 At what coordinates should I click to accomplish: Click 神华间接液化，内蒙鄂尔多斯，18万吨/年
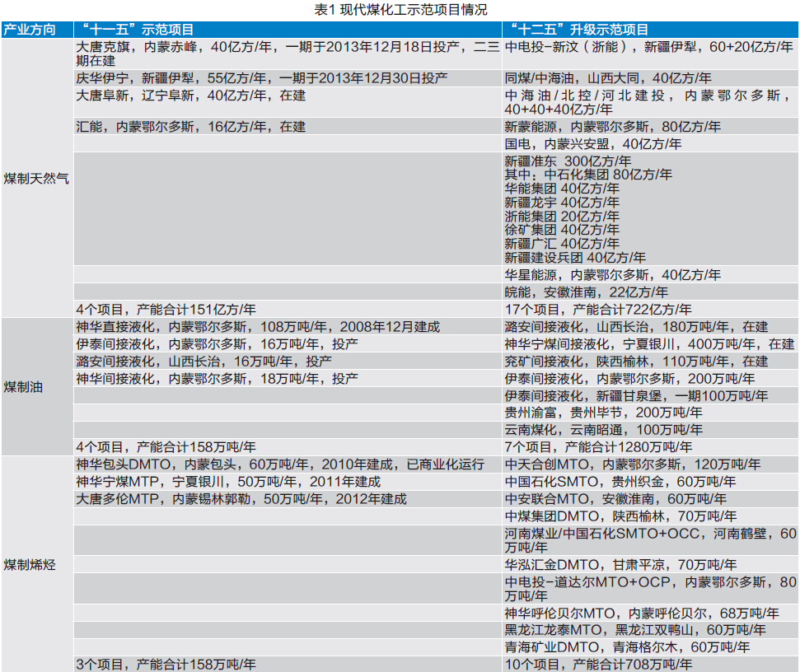pos(288,379)
